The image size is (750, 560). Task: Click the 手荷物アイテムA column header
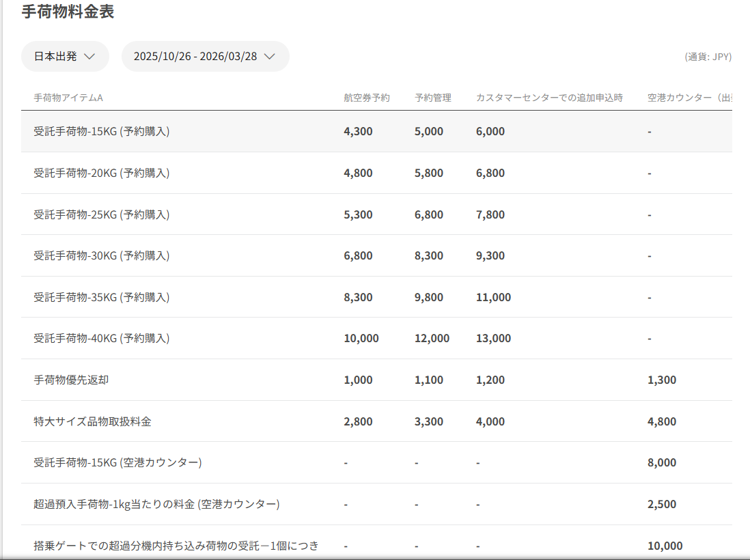click(x=68, y=98)
